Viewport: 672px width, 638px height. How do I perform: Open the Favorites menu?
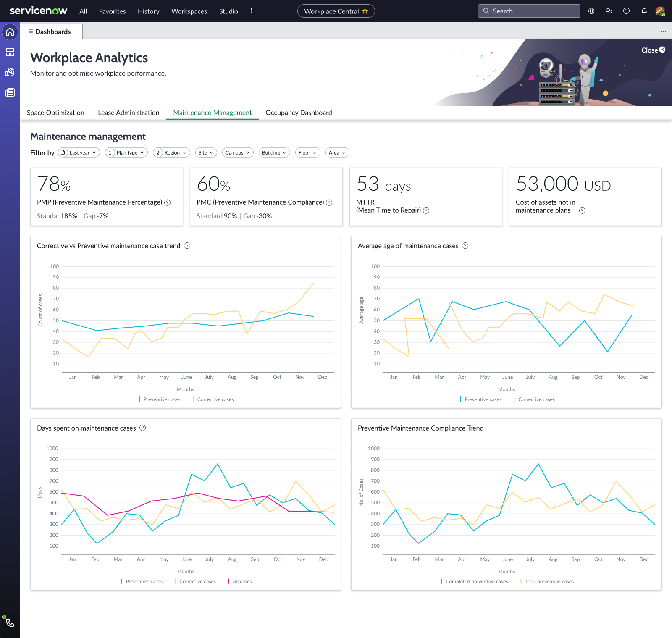[x=112, y=11]
